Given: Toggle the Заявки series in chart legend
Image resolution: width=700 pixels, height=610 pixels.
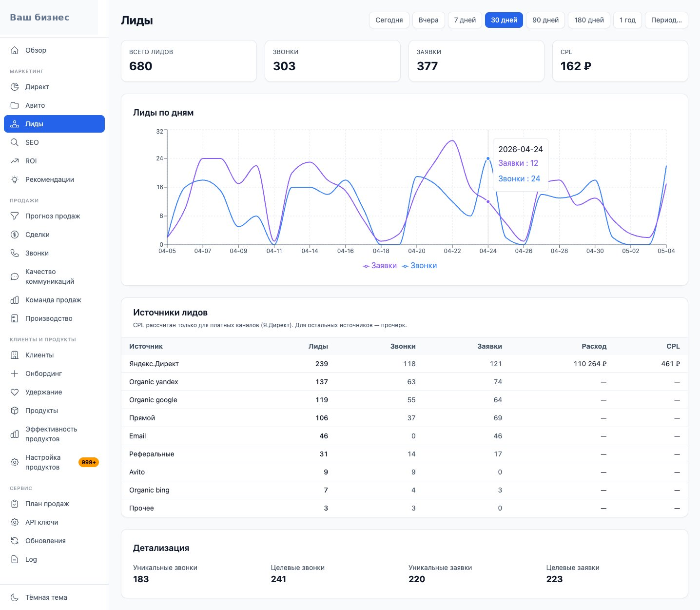Looking at the screenshot, I should pos(380,266).
